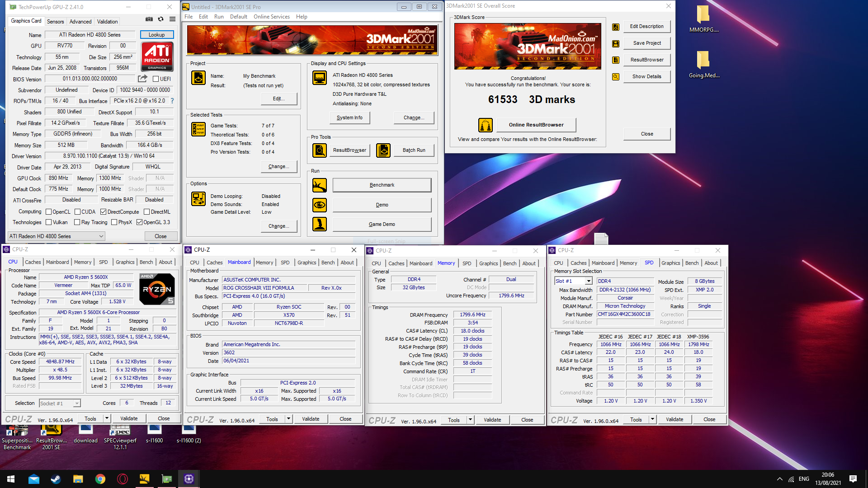Expand the ATI Radeon HD 4800 Series dropdown
The width and height of the screenshot is (868, 488).
pos(57,236)
